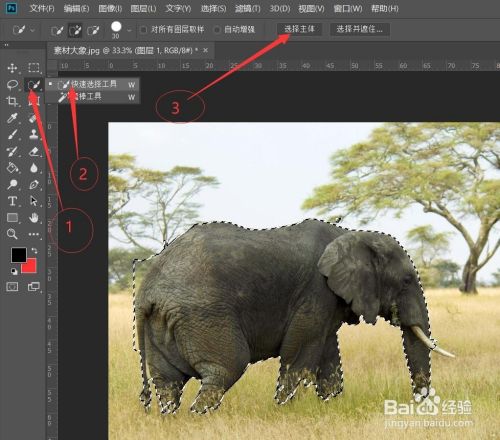Select the Eyedropper tool
Viewport: 500px width, 440px height.
pyautogui.click(x=12, y=118)
